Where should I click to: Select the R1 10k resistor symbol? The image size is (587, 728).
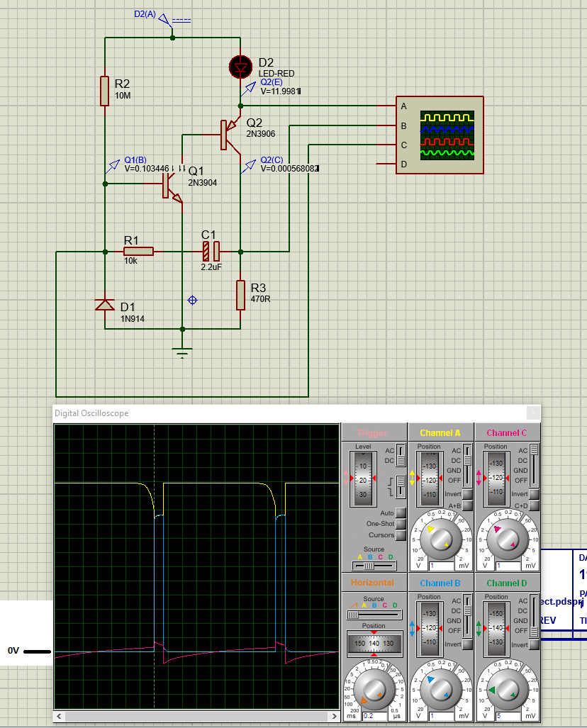[x=138, y=252]
